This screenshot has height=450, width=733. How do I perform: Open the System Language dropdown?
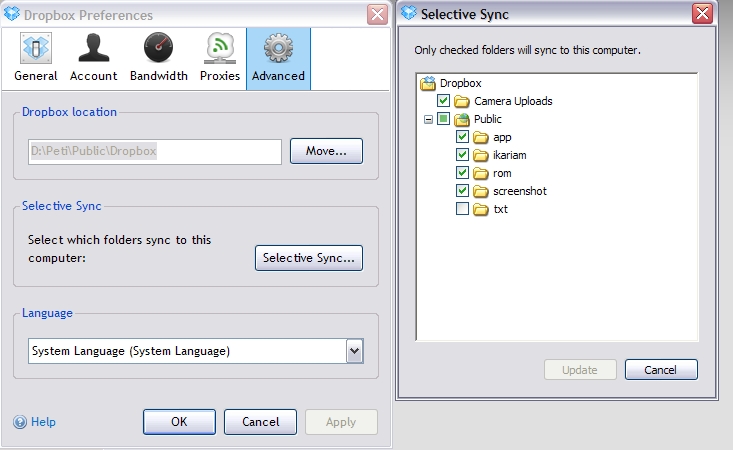tap(195, 351)
